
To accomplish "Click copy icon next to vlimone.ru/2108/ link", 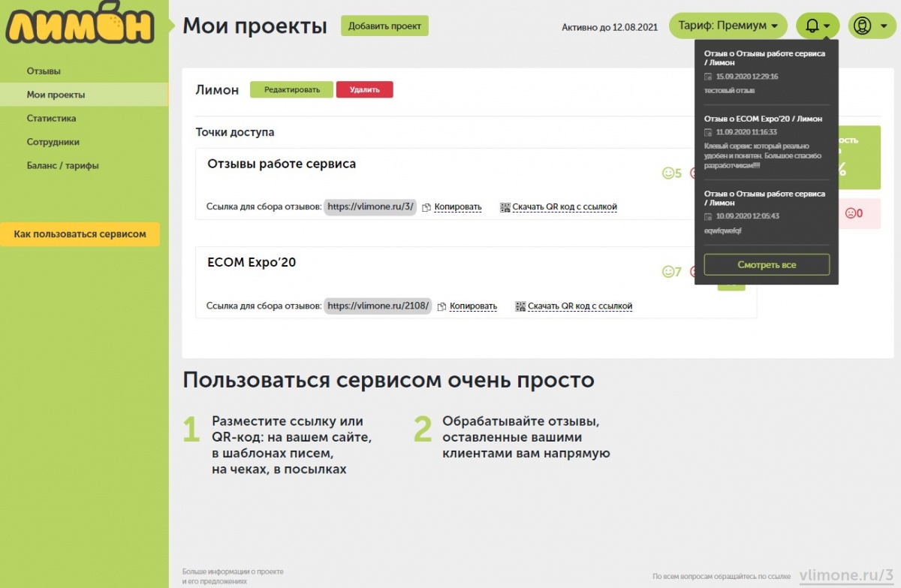I will point(442,306).
